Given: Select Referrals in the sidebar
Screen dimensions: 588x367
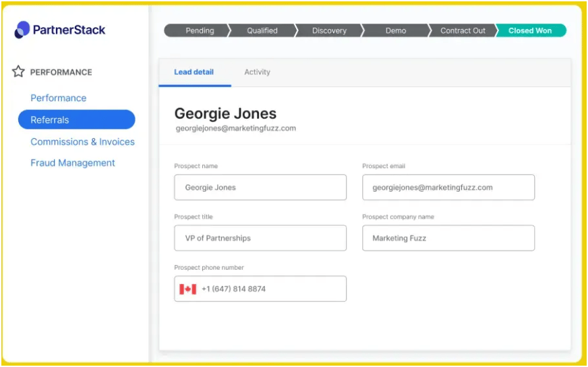Looking at the screenshot, I should tap(76, 119).
